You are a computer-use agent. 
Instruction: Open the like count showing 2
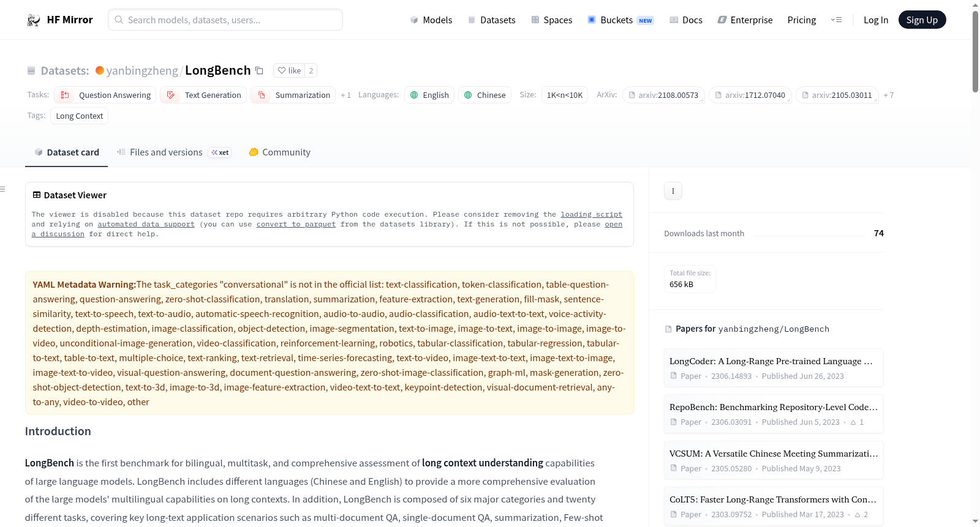pyautogui.click(x=311, y=70)
